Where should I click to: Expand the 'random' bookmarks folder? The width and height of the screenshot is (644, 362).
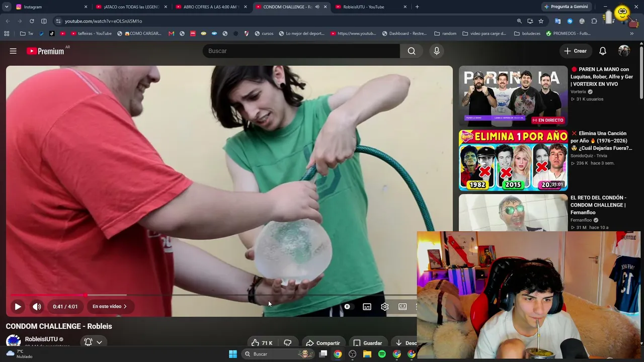point(445,34)
